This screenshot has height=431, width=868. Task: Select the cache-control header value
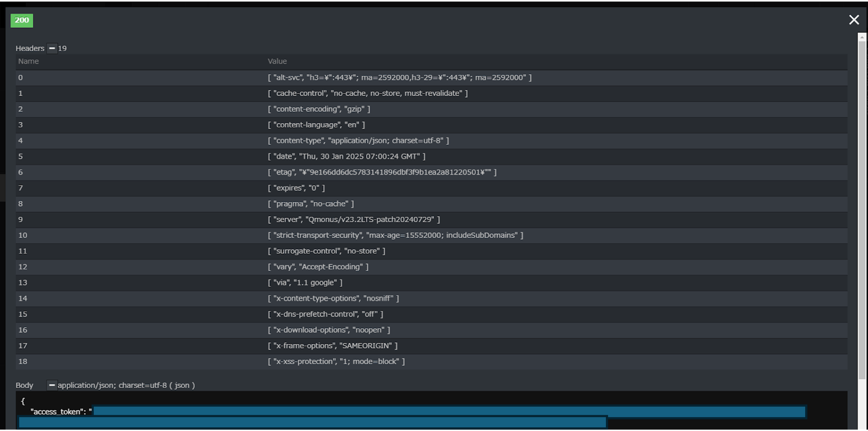[368, 93]
